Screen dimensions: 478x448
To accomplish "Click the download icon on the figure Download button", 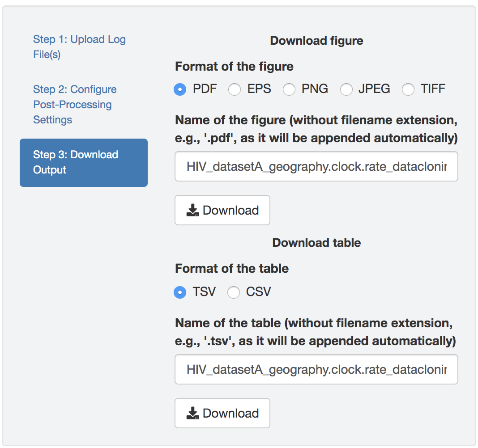I will (x=192, y=210).
